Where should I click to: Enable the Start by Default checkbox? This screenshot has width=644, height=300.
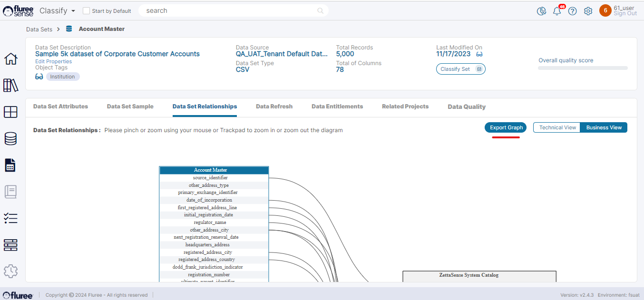[86, 11]
